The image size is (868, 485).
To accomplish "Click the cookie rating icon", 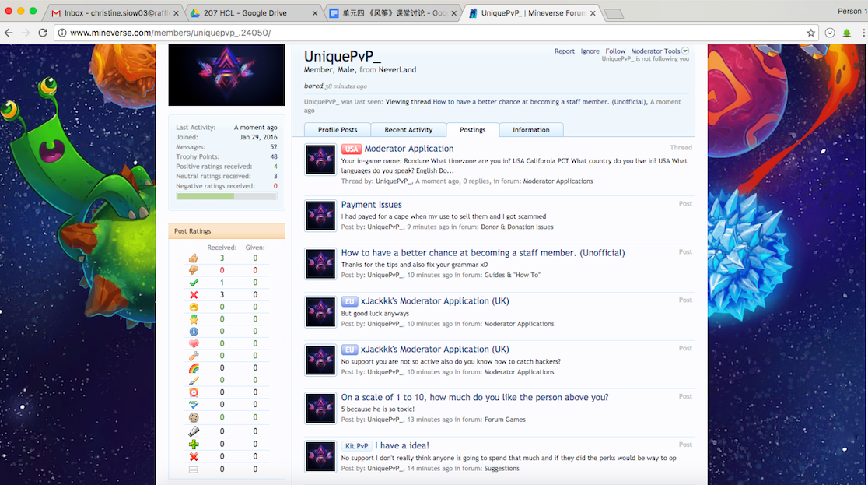I will pos(193,417).
